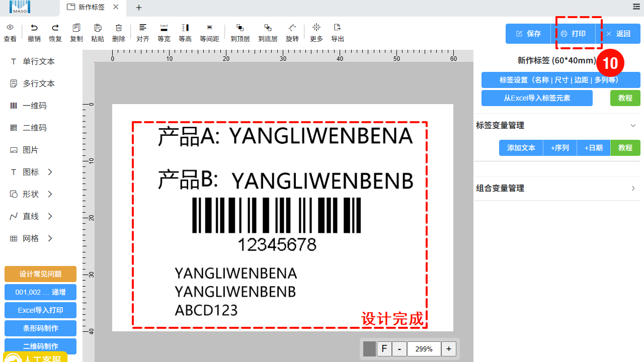Redo with the 恢复 icon

tap(55, 28)
